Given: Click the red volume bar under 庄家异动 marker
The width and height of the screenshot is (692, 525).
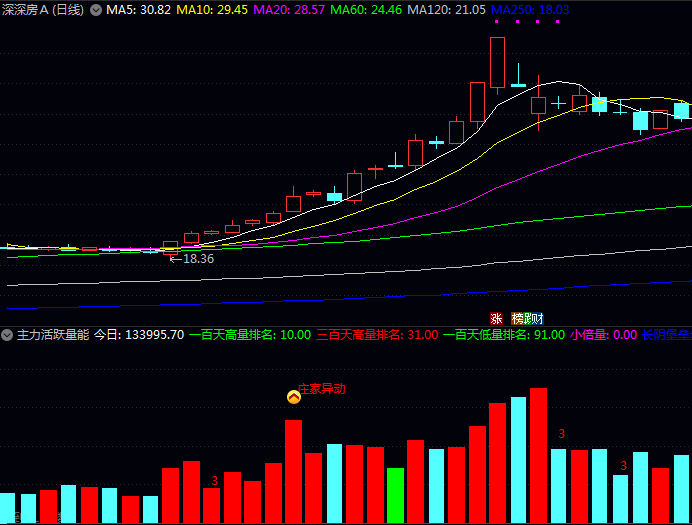Looking at the screenshot, I should [x=293, y=471].
